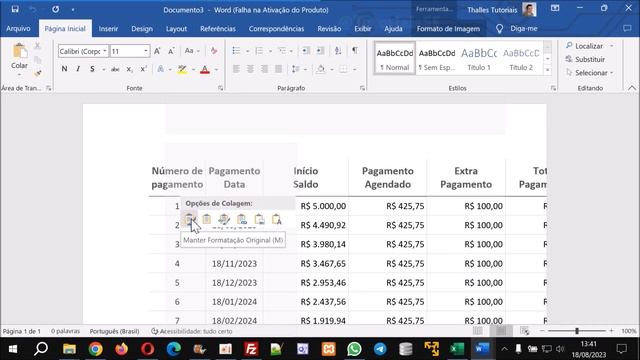Open Google Chrome from the taskbar
640x360 pixels.
tap(96, 349)
